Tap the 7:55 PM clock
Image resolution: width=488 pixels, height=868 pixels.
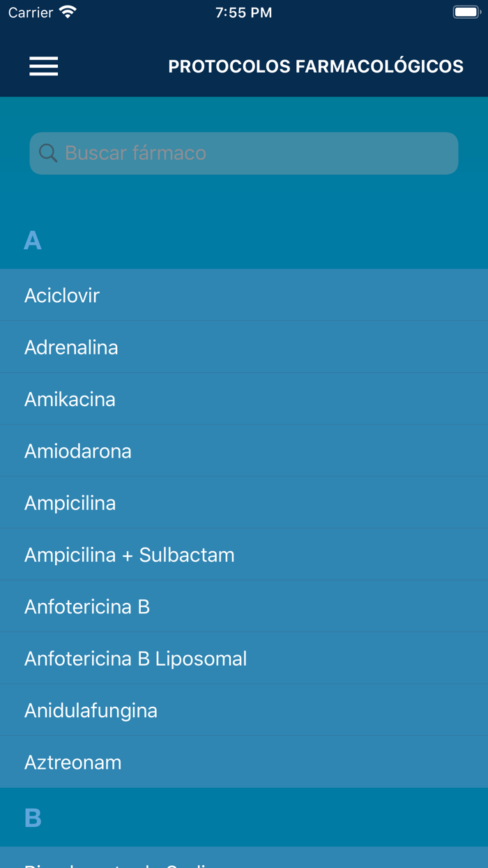point(244,13)
